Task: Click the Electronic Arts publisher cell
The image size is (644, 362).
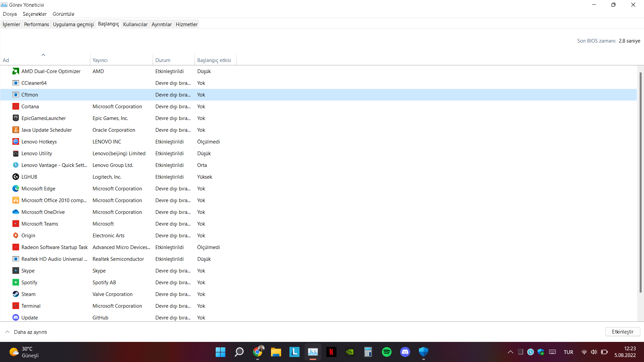Action: point(108,235)
